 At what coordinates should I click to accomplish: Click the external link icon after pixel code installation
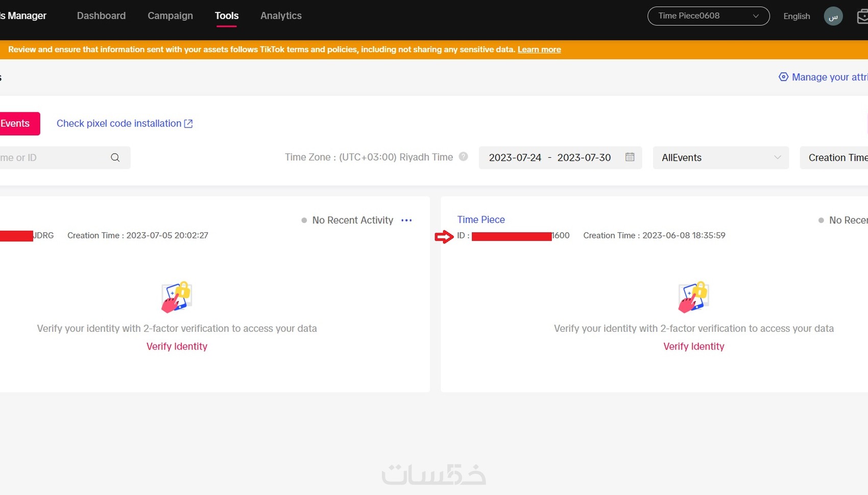pos(188,123)
